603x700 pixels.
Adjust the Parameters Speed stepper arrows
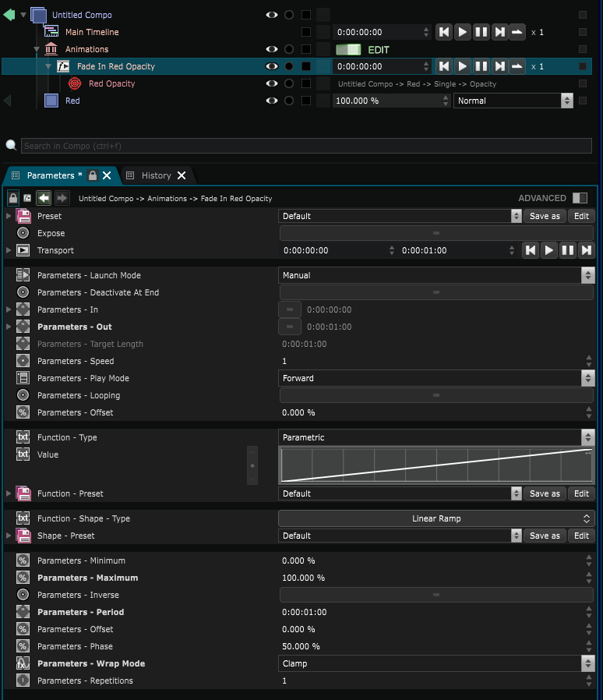pyautogui.click(x=589, y=361)
